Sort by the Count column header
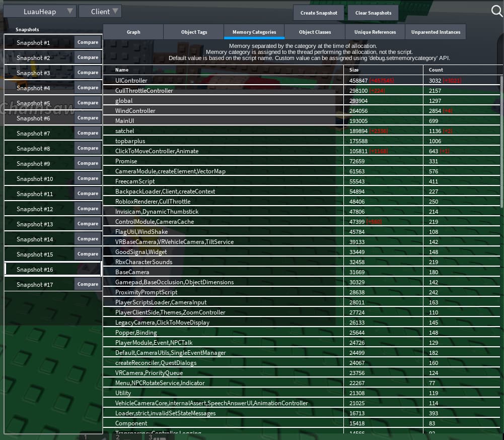 coord(462,70)
